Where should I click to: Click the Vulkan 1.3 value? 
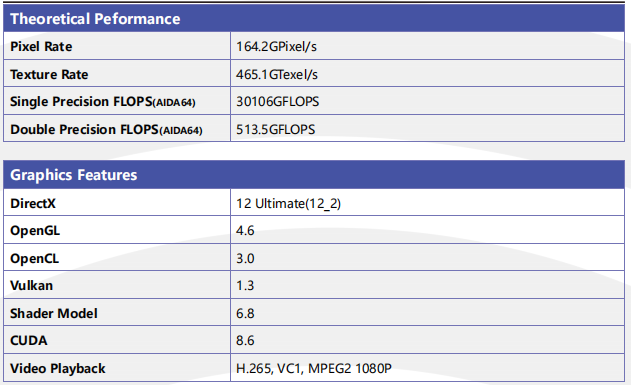pos(245,286)
